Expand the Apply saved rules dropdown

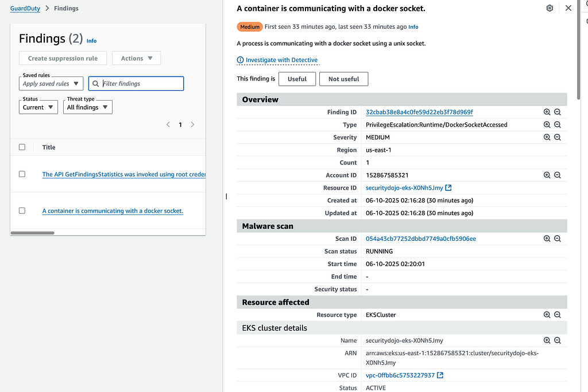coord(51,83)
